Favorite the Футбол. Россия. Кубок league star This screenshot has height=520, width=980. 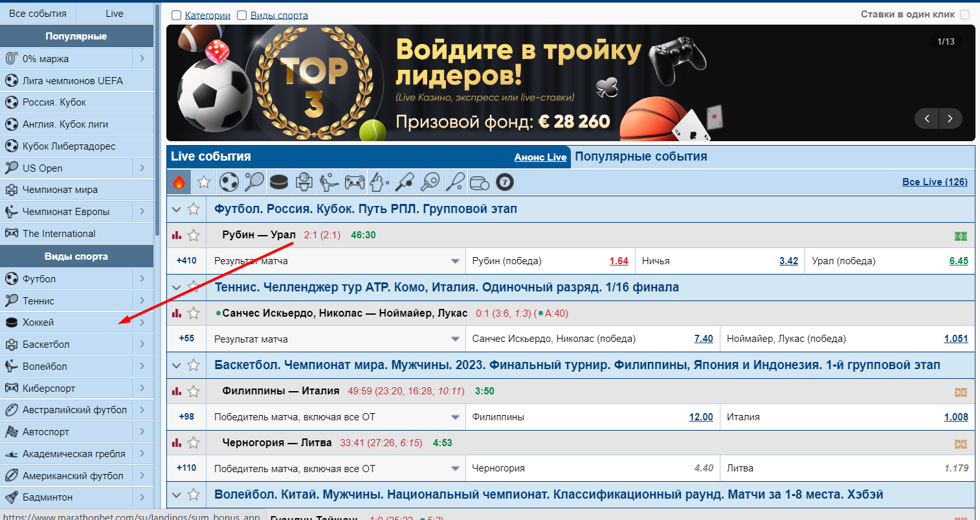click(194, 209)
